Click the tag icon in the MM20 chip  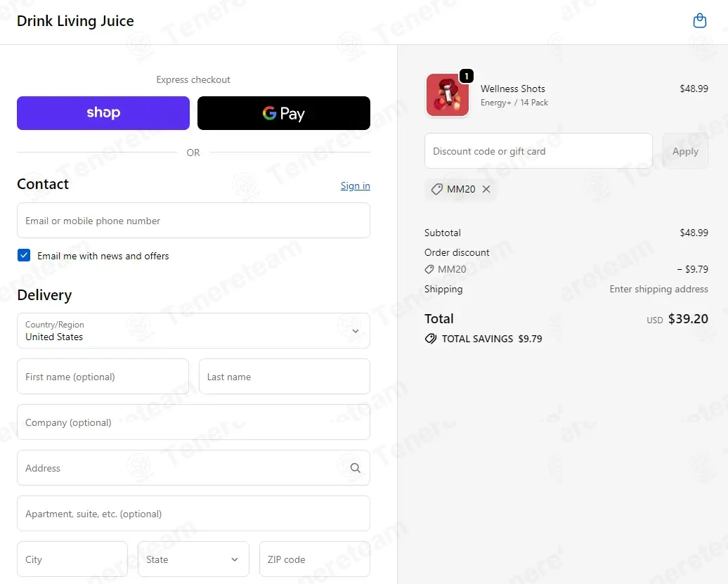point(436,189)
